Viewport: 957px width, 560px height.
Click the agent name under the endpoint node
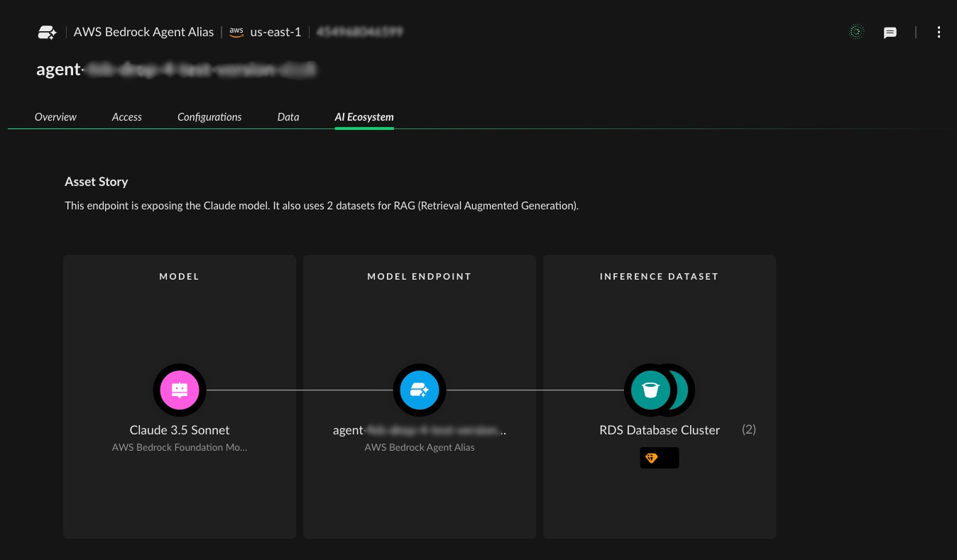click(x=420, y=430)
